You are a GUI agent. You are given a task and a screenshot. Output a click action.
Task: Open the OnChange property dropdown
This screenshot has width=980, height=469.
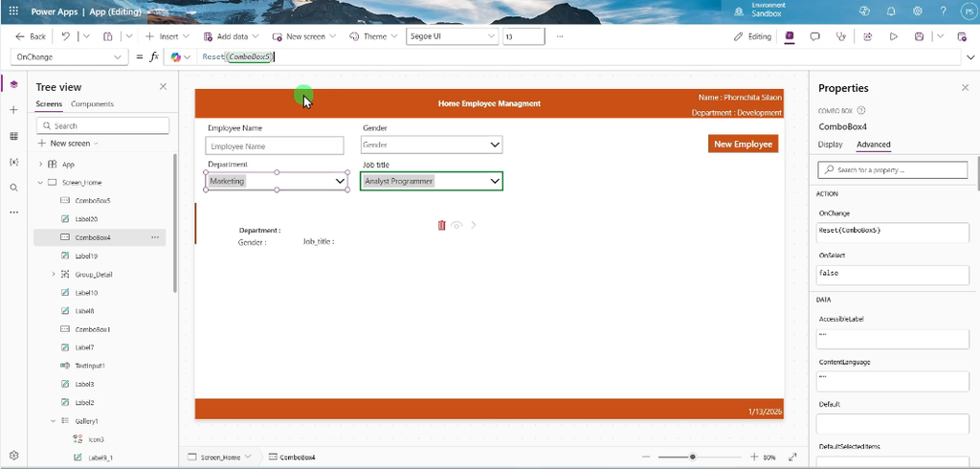[x=69, y=56]
